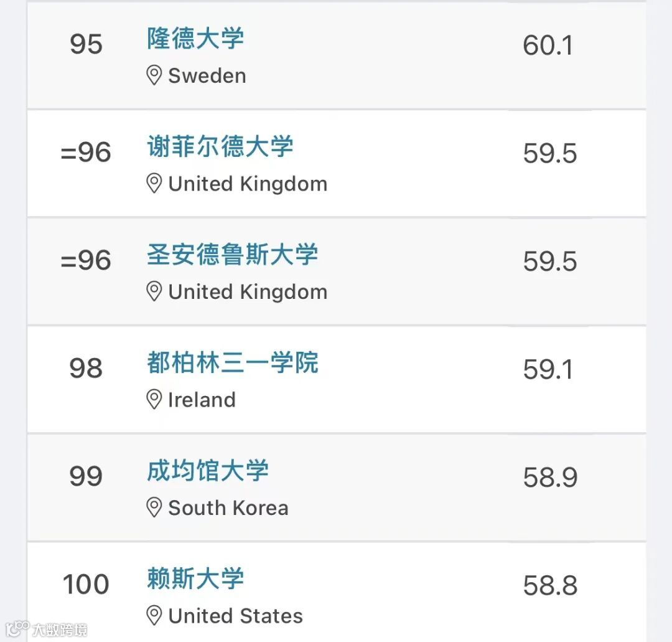Click location pin under 圣安德鲁斯大学
672x642 pixels.
click(x=154, y=291)
